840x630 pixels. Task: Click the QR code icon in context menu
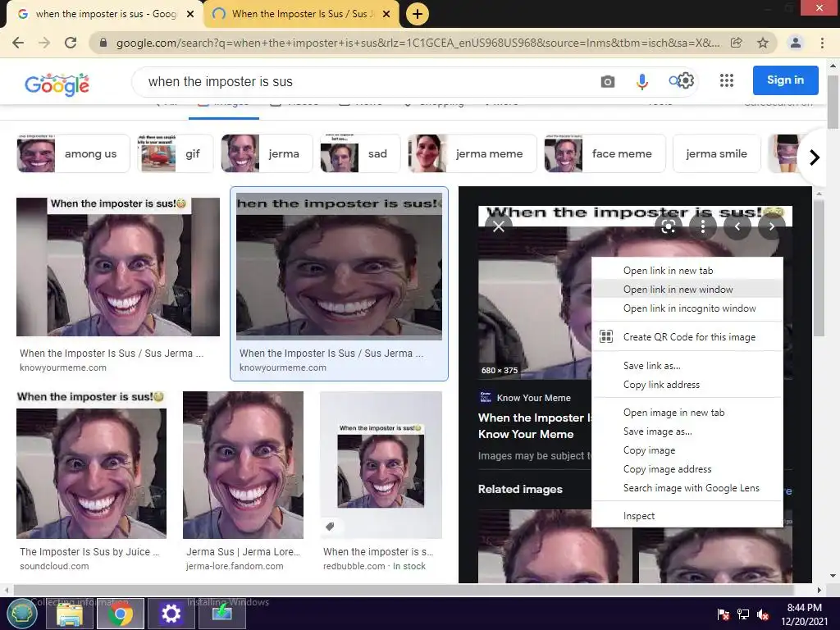(606, 337)
